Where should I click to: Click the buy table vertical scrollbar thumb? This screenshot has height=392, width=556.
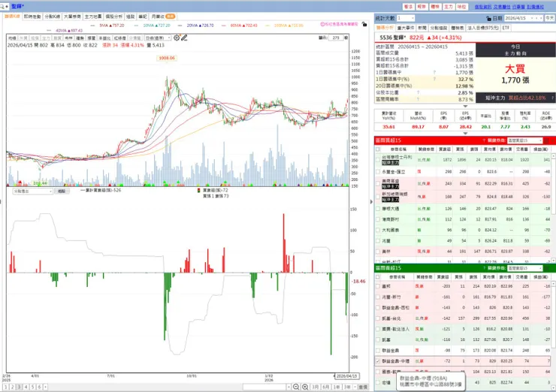tap(553, 185)
